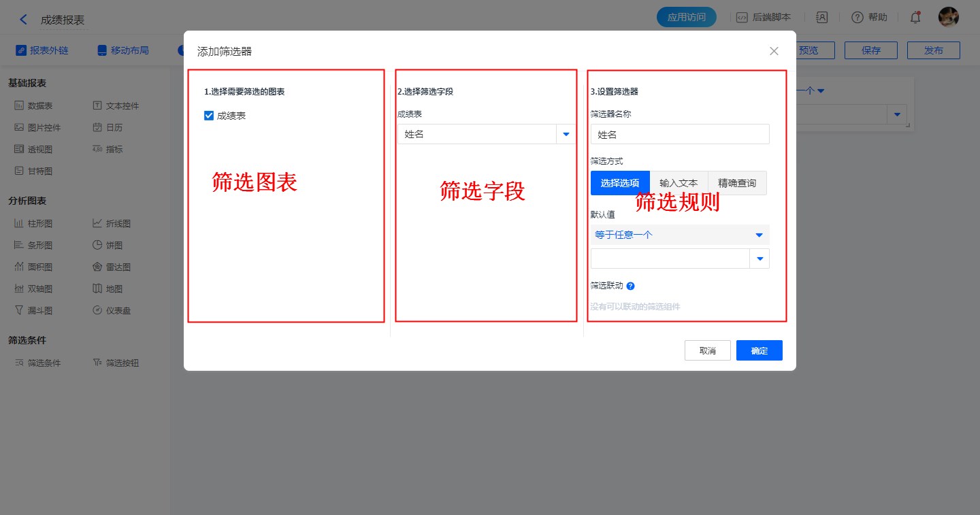Close the 添加筛选器 dialog
Viewport: 980px width, 515px height.
(774, 51)
